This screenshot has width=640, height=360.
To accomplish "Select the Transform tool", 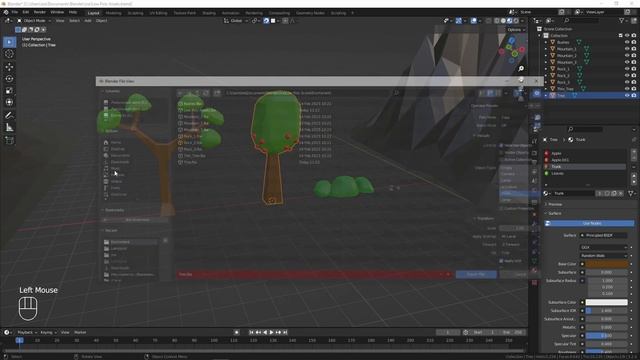I will click(9, 102).
